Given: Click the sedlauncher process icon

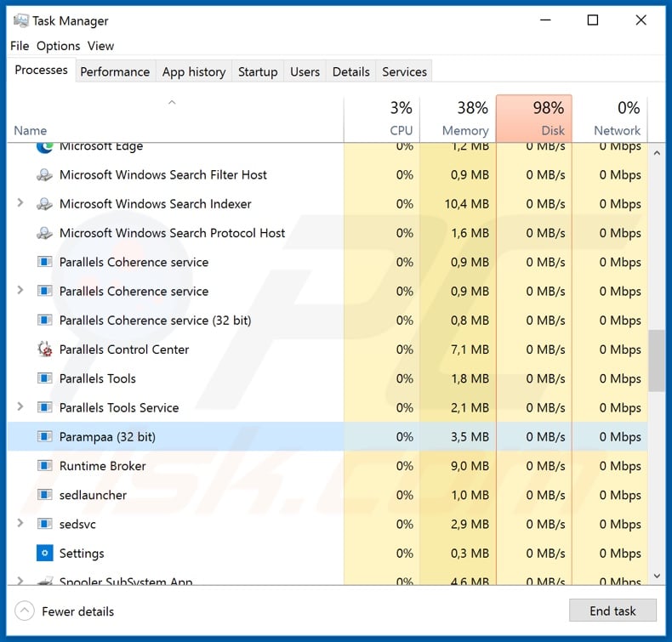Looking at the screenshot, I should (44, 495).
